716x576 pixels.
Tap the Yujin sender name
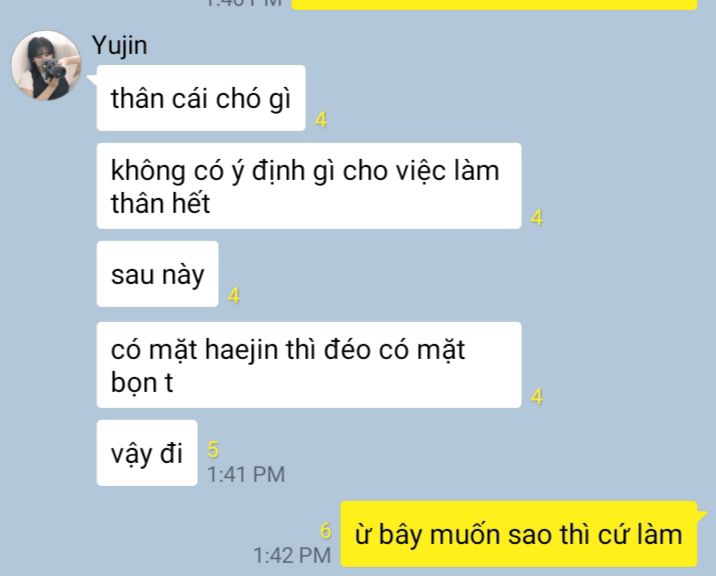pos(119,47)
